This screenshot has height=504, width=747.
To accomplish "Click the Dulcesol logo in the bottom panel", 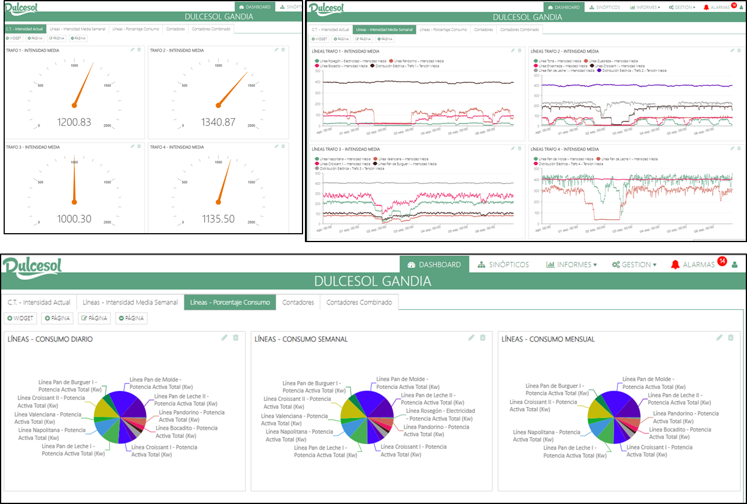I will tap(32, 267).
